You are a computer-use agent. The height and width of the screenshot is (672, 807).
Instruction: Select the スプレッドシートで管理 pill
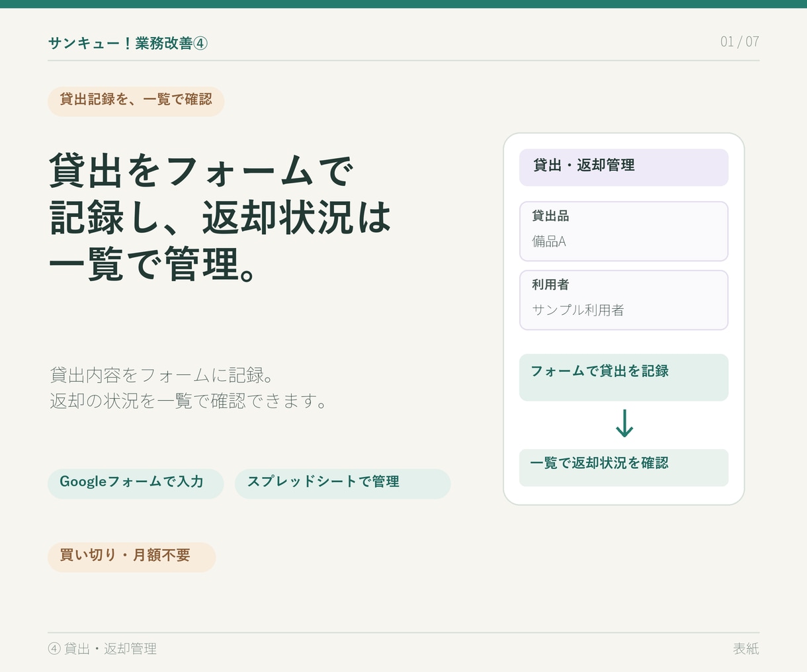343,483
